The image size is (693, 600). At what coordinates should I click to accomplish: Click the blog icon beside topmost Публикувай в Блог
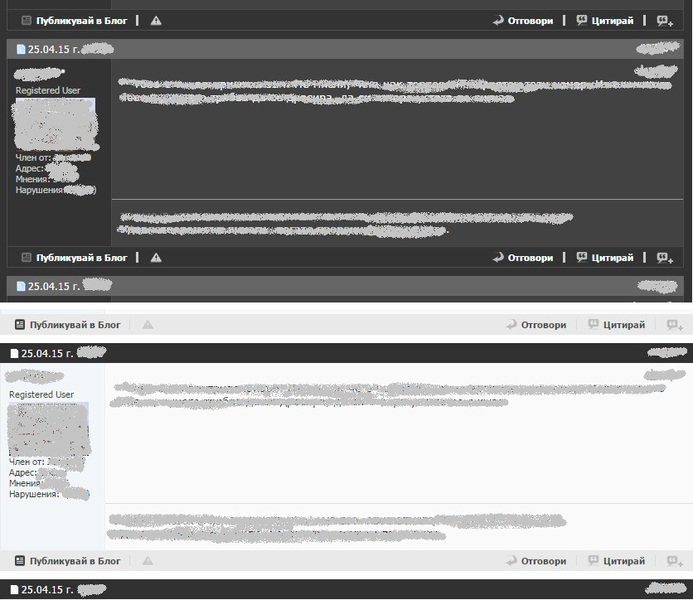tap(26, 20)
